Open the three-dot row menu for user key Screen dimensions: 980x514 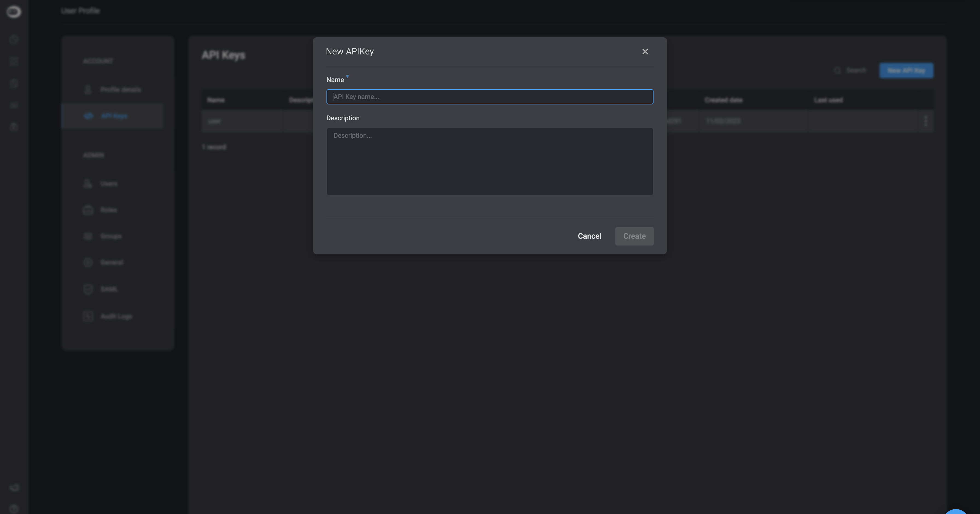[925, 121]
